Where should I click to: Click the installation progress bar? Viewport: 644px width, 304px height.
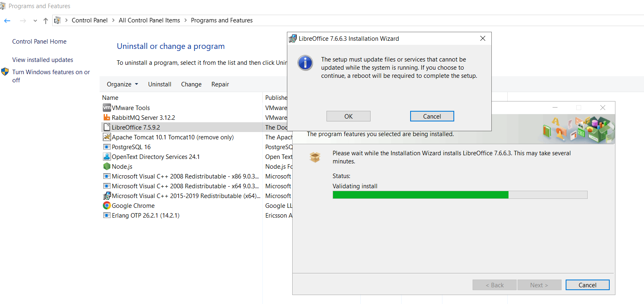coord(460,195)
